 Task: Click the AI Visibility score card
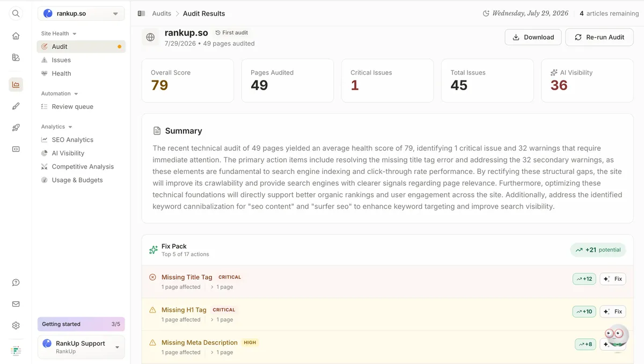(x=587, y=81)
